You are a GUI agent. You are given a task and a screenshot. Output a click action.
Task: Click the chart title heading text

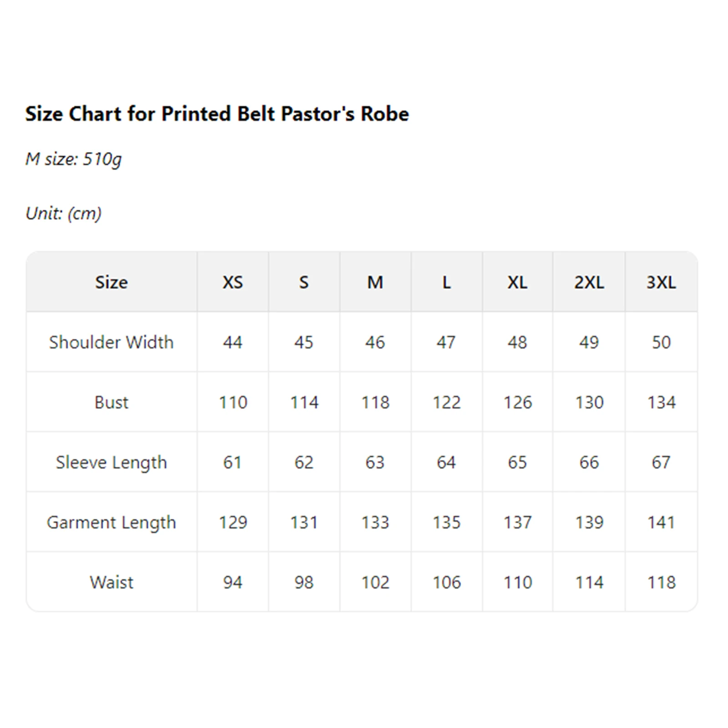click(217, 114)
